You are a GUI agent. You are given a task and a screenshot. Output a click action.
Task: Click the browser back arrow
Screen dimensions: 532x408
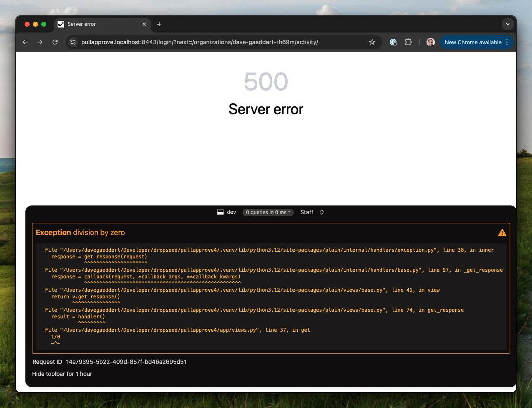pos(25,42)
